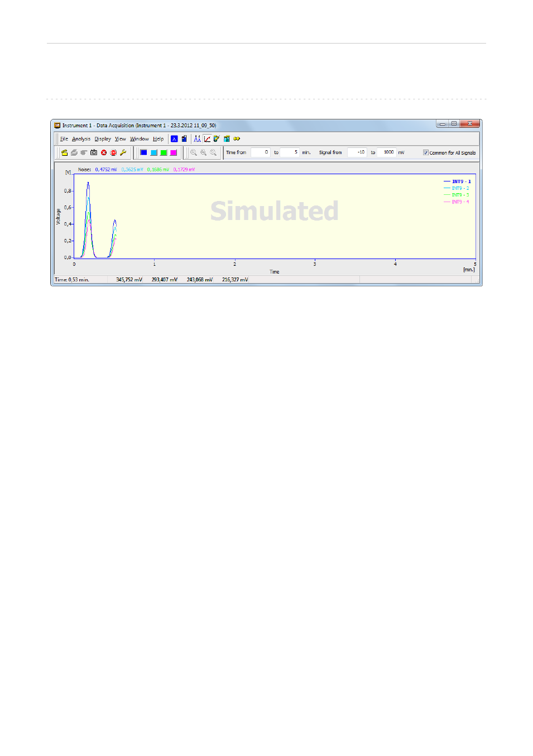The image size is (533, 756).
Task: Select the magenta signal color button
Action: (174, 152)
